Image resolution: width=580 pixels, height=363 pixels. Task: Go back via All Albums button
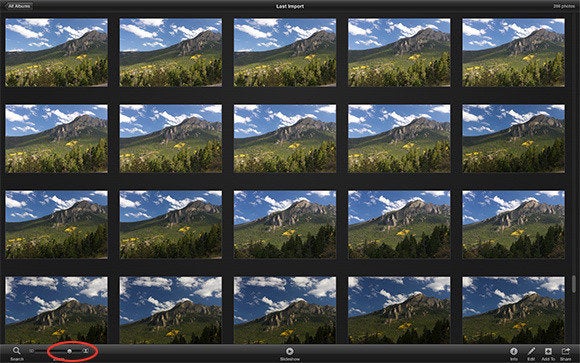coord(19,6)
